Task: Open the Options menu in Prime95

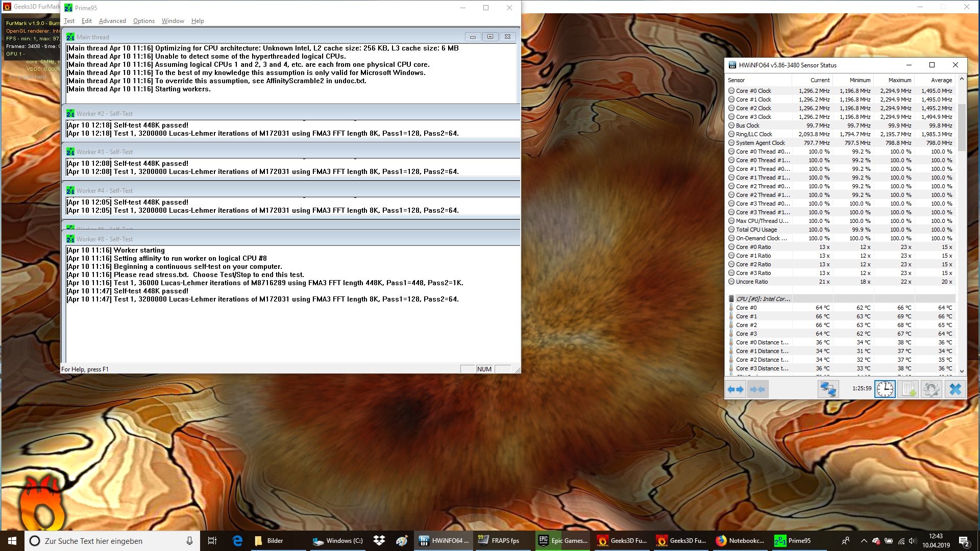Action: point(143,21)
